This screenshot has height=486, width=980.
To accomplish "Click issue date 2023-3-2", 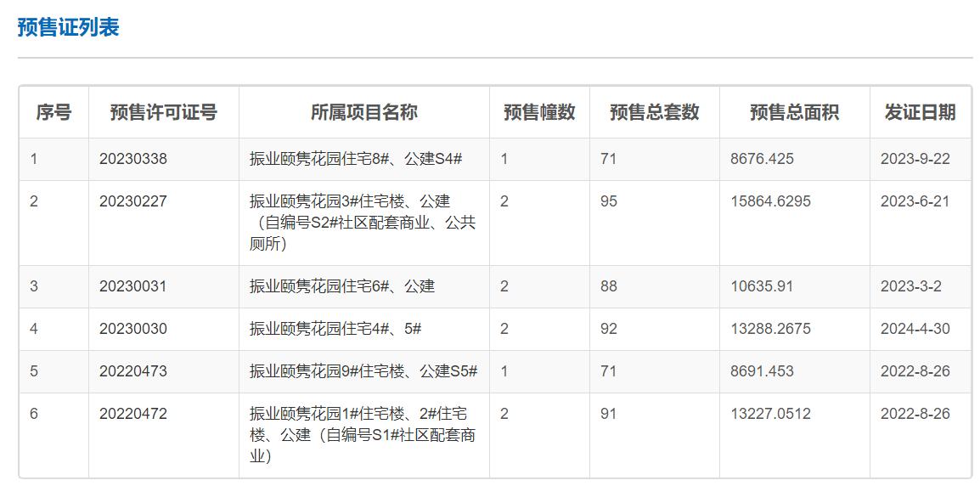I will [x=910, y=286].
